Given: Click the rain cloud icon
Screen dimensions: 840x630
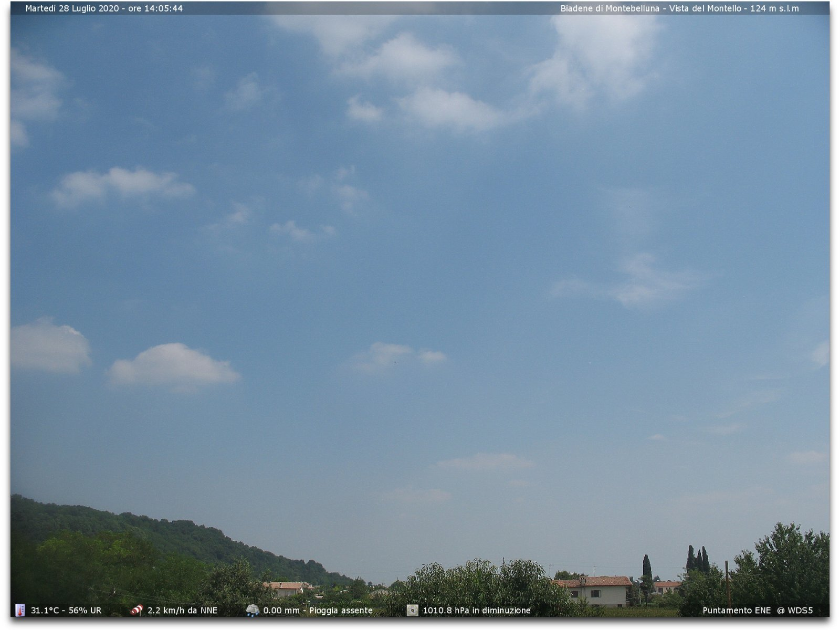Looking at the screenshot, I should pyautogui.click(x=253, y=610).
